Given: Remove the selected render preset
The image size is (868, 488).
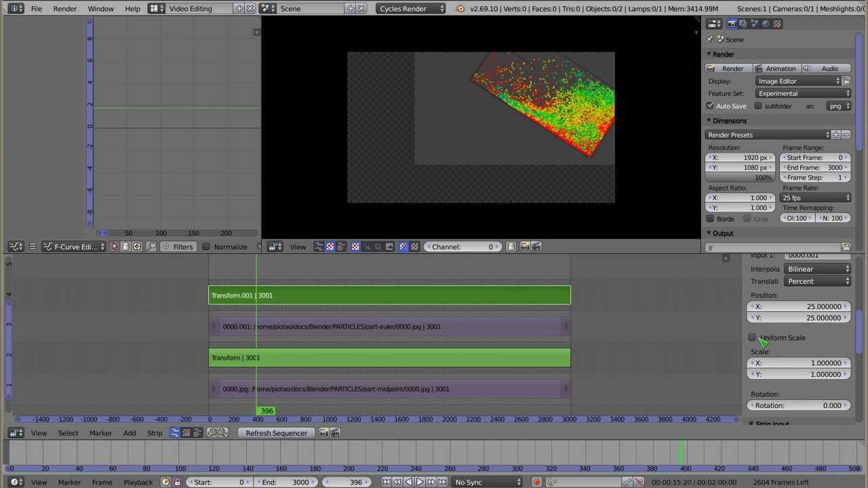Looking at the screenshot, I should pos(846,135).
